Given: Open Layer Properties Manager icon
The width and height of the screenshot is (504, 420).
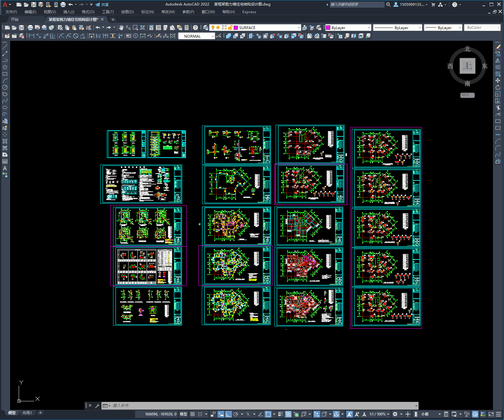Looking at the screenshot, I should tap(206, 28).
